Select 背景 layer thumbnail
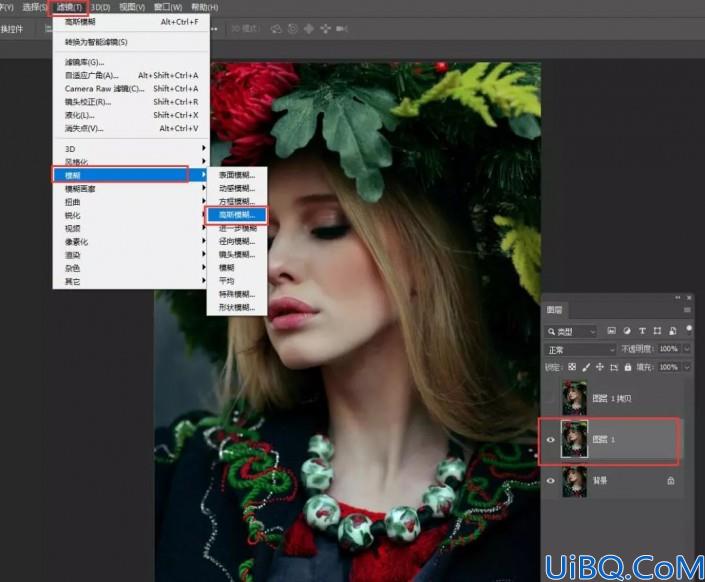This screenshot has height=582, width=705. (575, 481)
